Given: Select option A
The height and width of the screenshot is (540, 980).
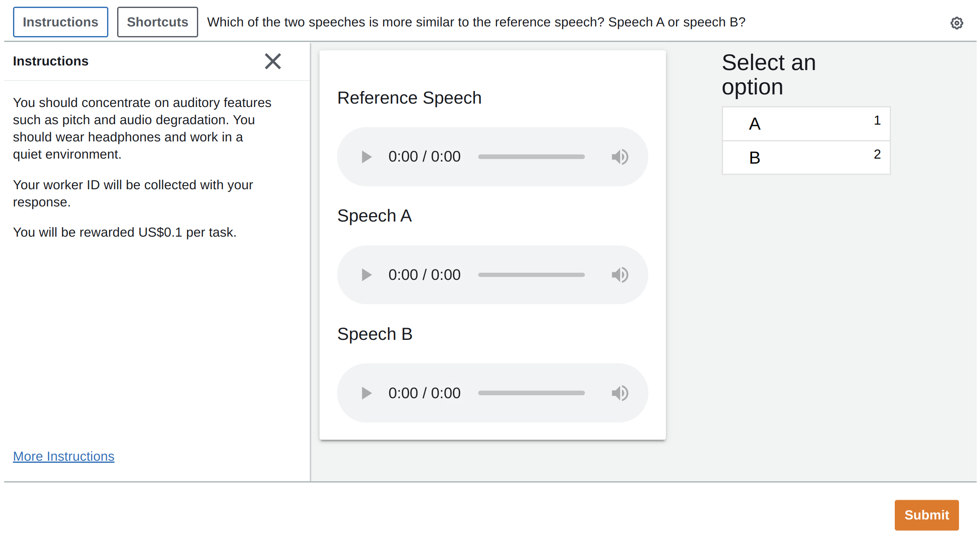Looking at the screenshot, I should pyautogui.click(x=806, y=124).
